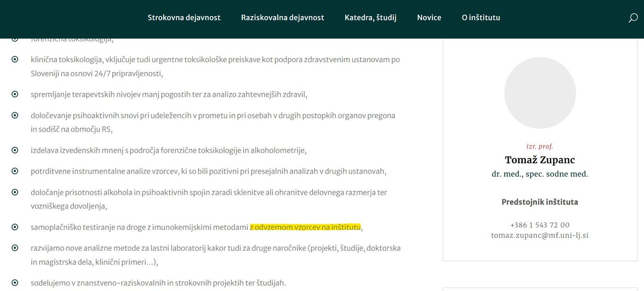This screenshot has height=291, width=644.
Task: Open the search magnifier icon
Action: coord(633,18)
